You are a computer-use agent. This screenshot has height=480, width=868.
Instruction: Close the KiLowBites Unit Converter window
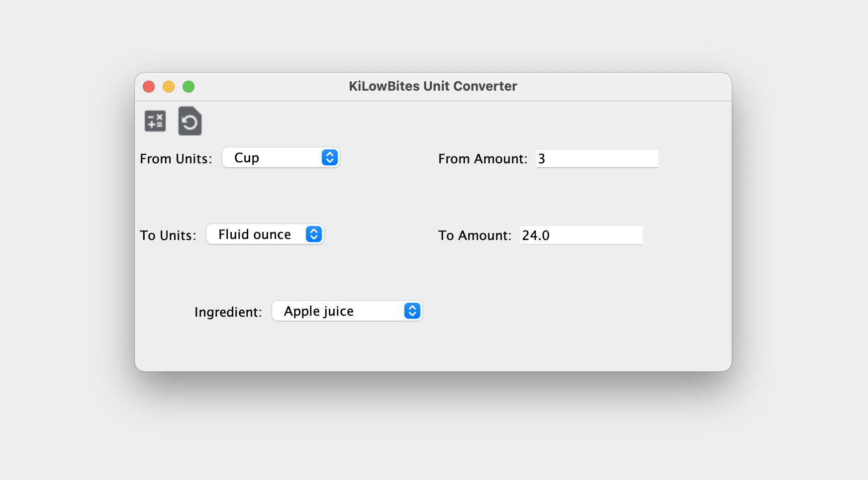click(x=149, y=87)
